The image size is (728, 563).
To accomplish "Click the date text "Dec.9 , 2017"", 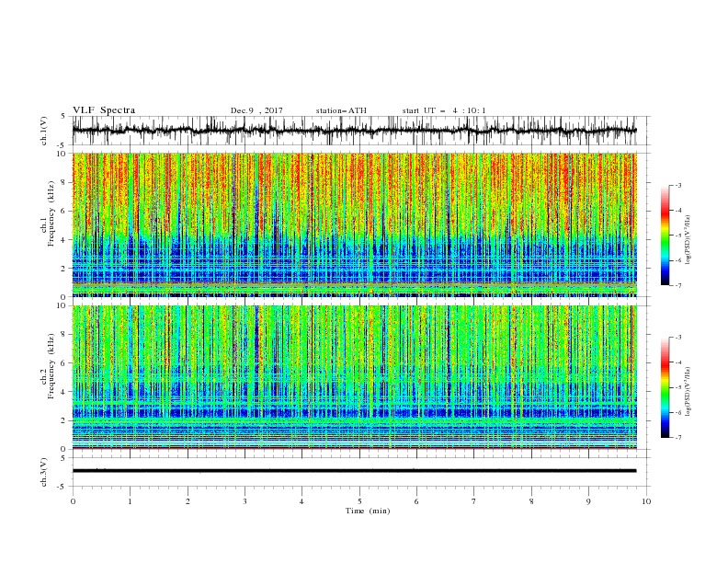I will tap(256, 110).
